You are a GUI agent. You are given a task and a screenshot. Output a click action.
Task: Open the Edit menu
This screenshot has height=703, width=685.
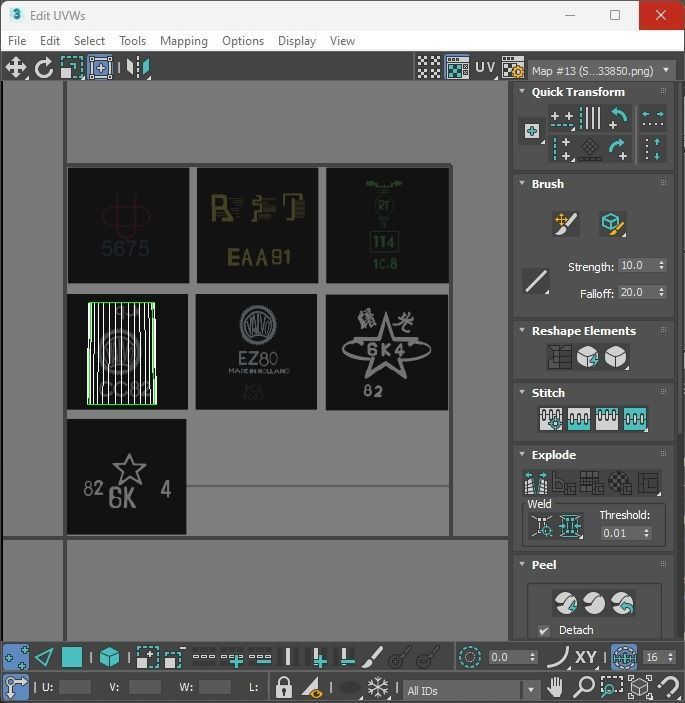(x=50, y=41)
